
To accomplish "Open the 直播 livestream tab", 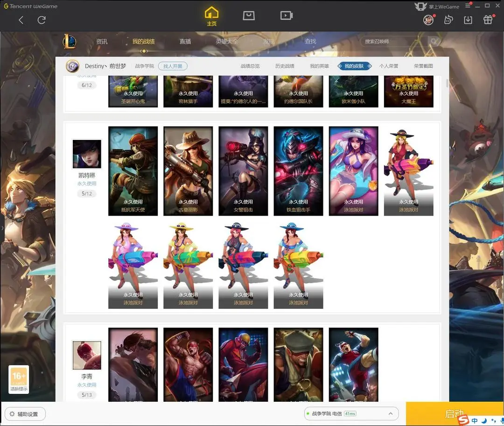I will 185,42.
